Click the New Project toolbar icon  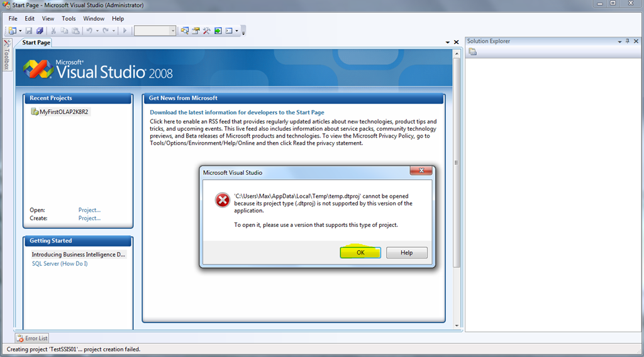click(x=13, y=31)
